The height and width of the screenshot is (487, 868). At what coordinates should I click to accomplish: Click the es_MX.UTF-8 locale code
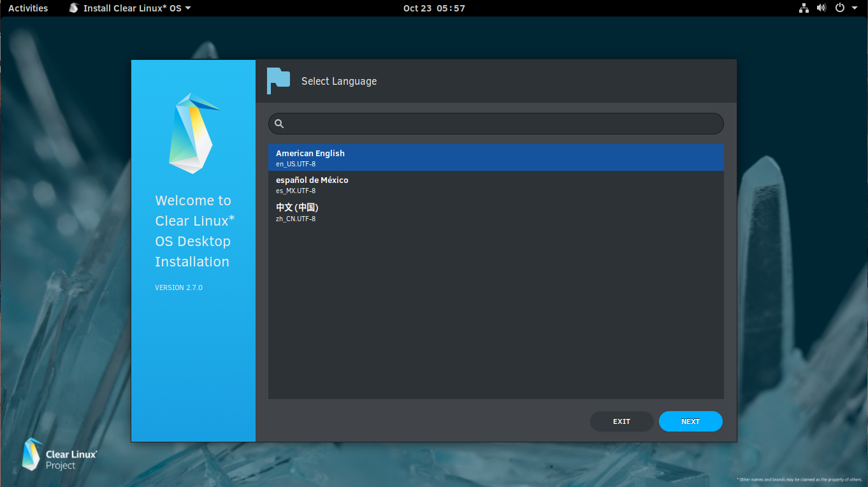pyautogui.click(x=296, y=191)
